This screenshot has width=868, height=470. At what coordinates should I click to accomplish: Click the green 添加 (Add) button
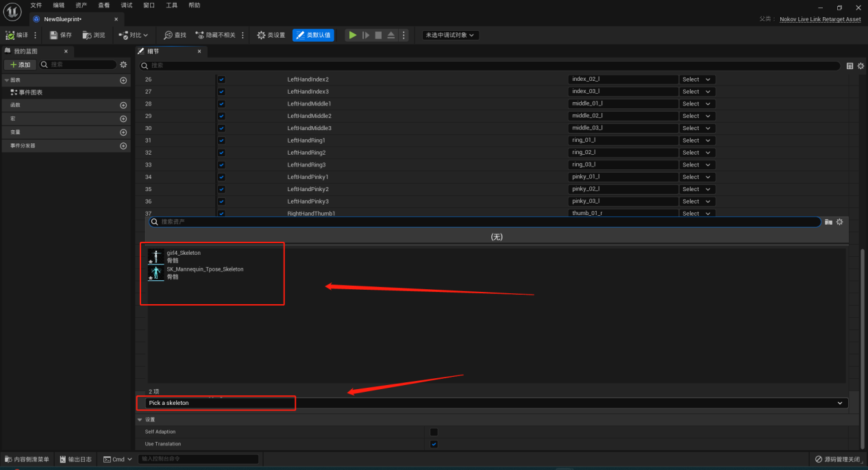point(21,64)
